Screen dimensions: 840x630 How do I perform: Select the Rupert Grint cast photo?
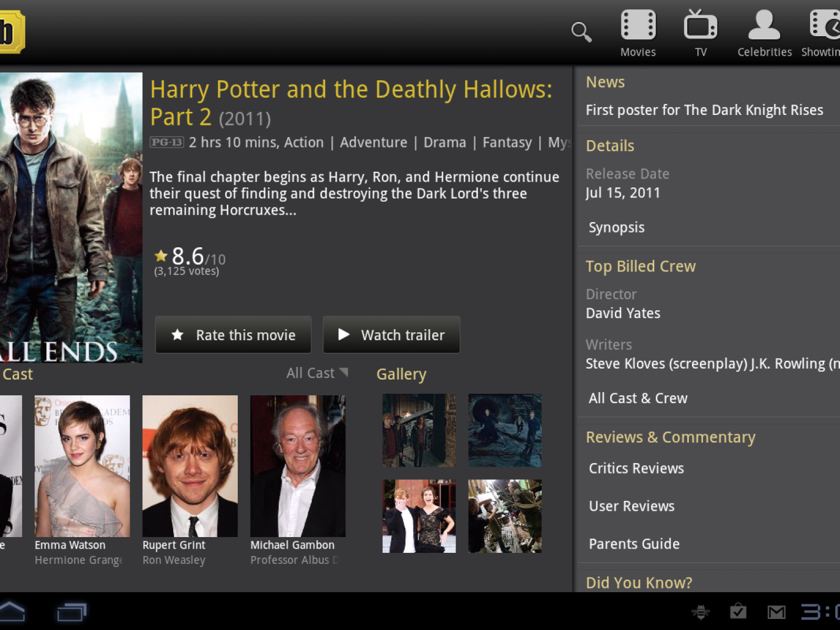coord(190,466)
